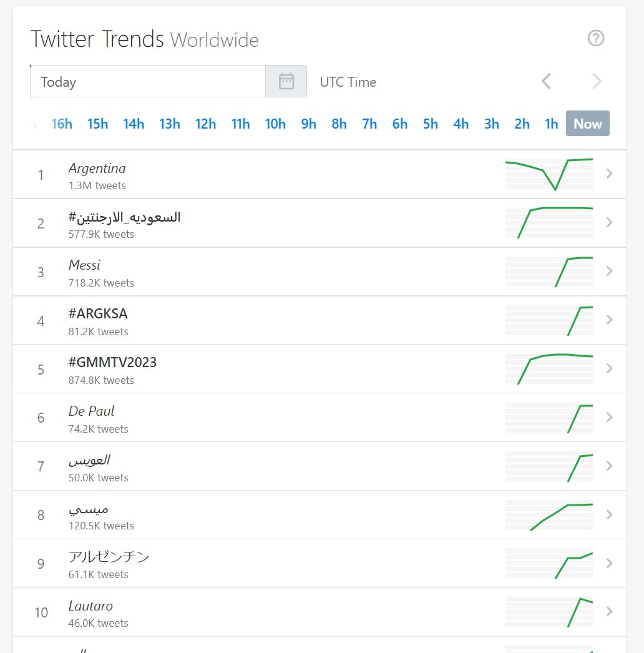Switch to the 1h time tab
644x653 pixels.
click(x=551, y=124)
